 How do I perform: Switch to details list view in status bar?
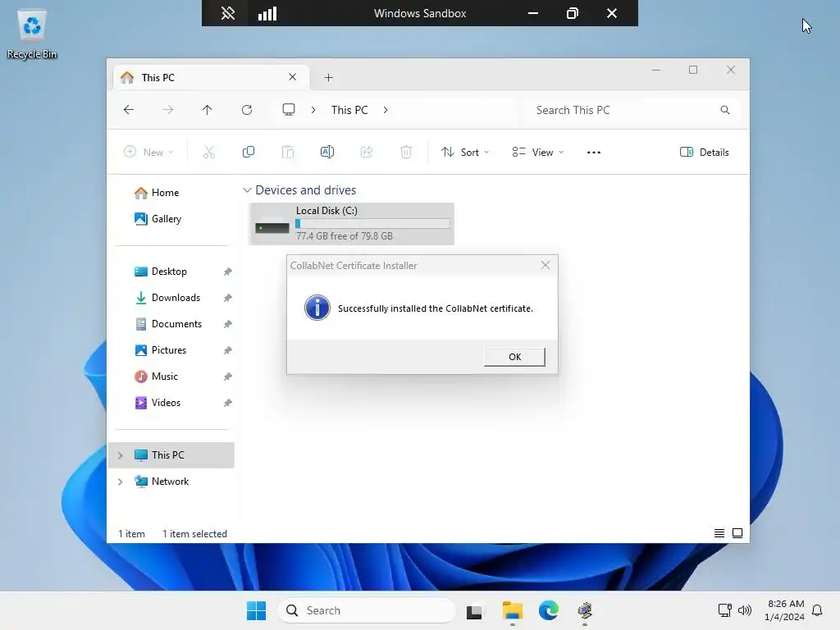point(719,533)
